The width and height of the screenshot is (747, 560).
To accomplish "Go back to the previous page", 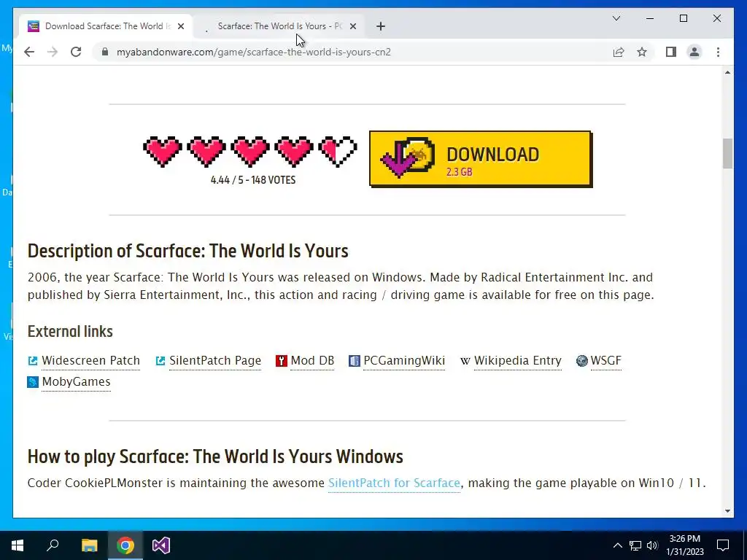I will [29, 52].
